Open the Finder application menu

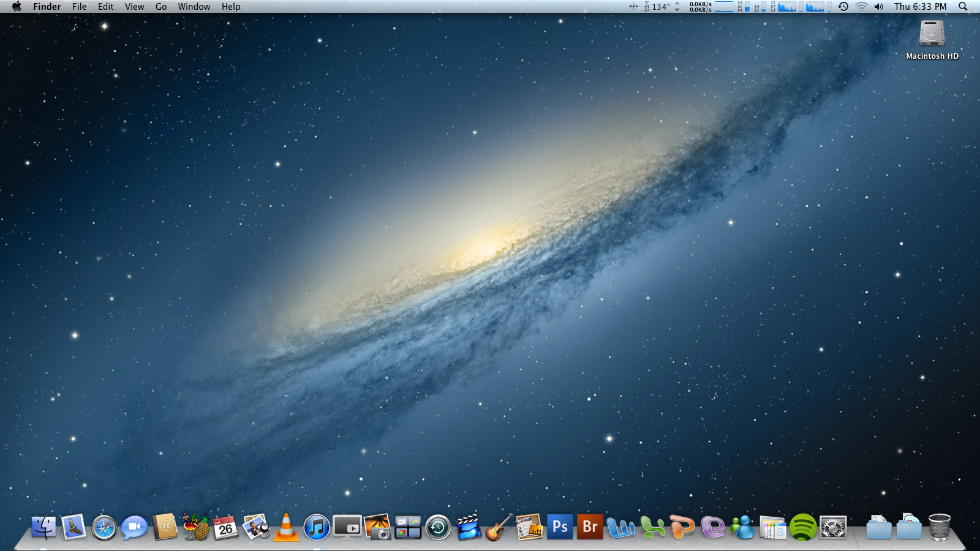47,7
